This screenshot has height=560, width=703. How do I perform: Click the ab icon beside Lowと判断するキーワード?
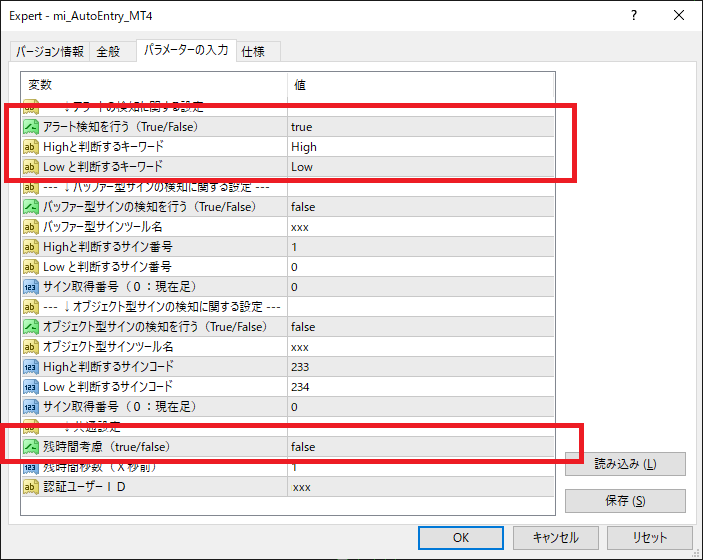(31, 167)
